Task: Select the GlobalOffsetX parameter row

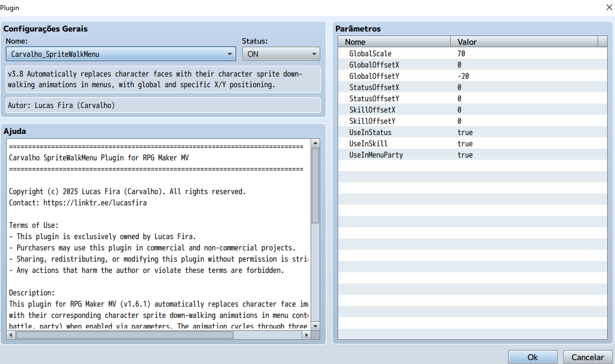Action: pos(473,65)
